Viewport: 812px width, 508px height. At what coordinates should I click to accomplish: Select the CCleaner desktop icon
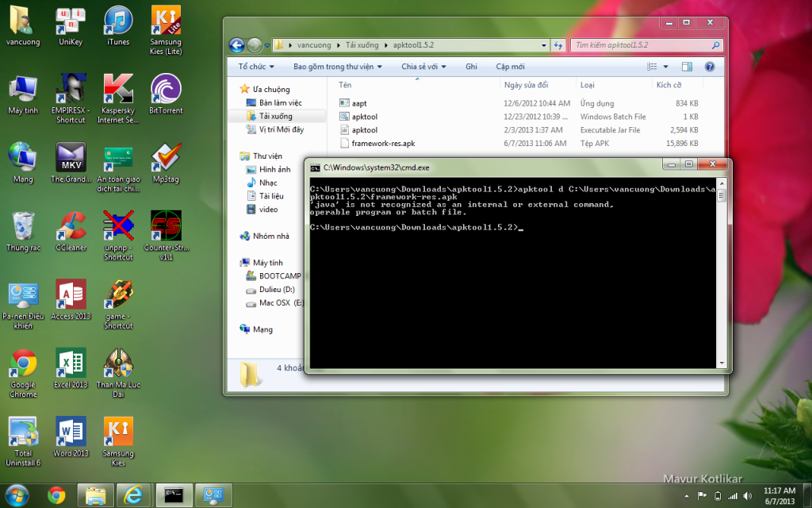tap(71, 231)
